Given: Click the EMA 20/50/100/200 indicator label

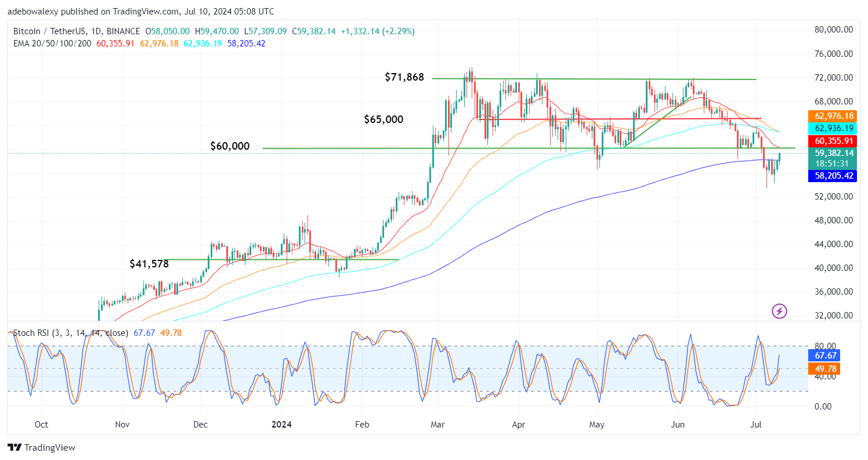Looking at the screenshot, I should point(52,44).
